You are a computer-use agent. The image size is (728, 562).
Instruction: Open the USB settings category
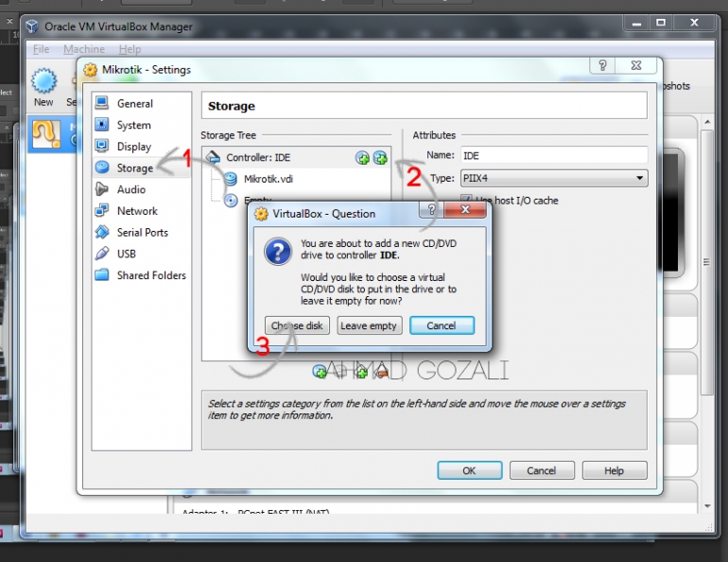[x=126, y=254]
